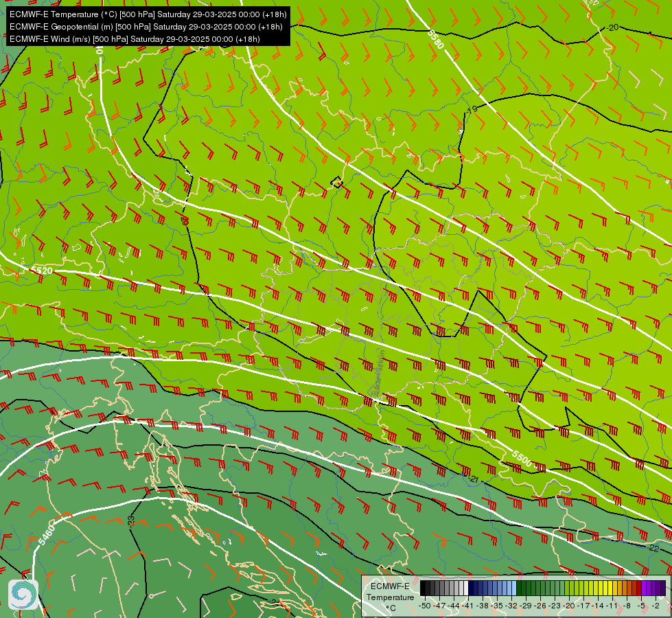Click the -32 tick label in the legend
Image resolution: width=672 pixels, height=618 pixels.
click(511, 606)
